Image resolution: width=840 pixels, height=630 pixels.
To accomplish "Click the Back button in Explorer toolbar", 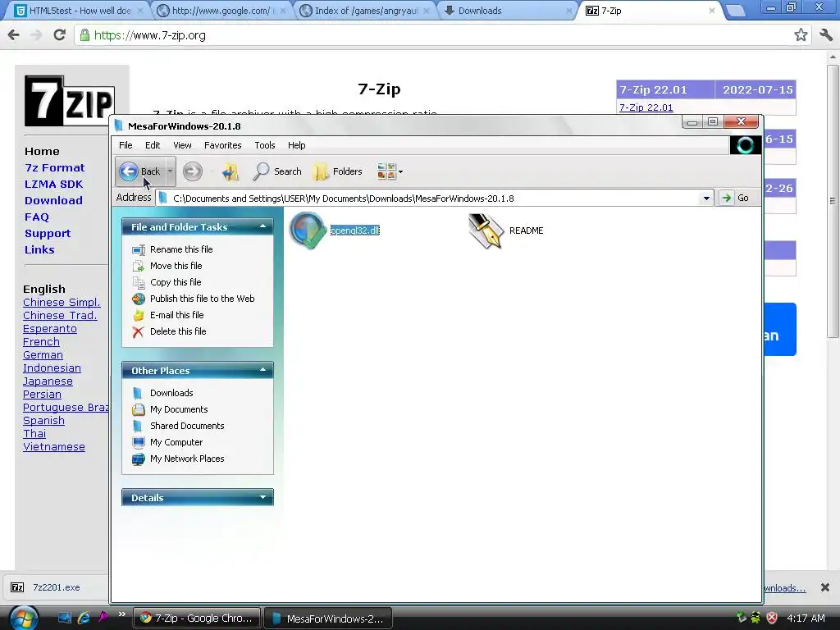I will (139, 171).
